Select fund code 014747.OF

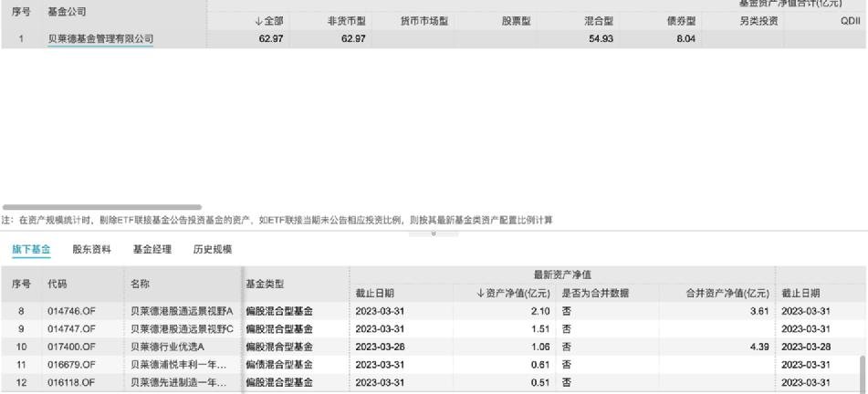[71, 329]
